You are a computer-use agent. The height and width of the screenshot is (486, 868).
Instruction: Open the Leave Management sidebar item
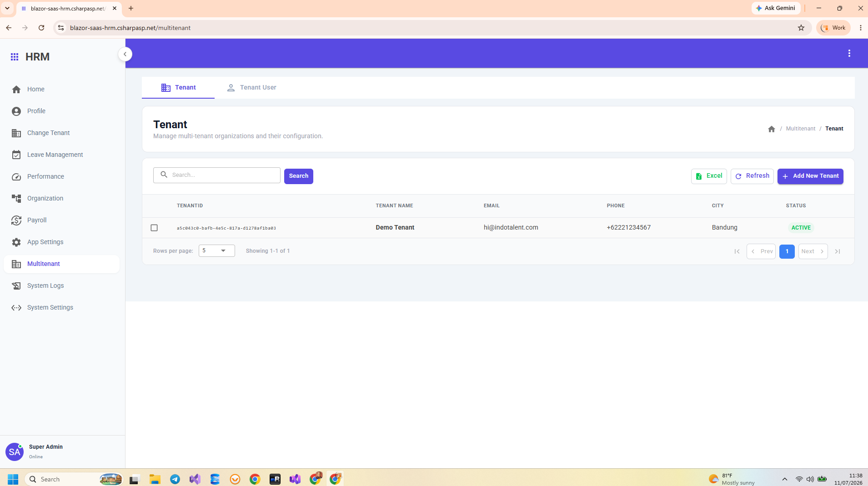(61, 155)
